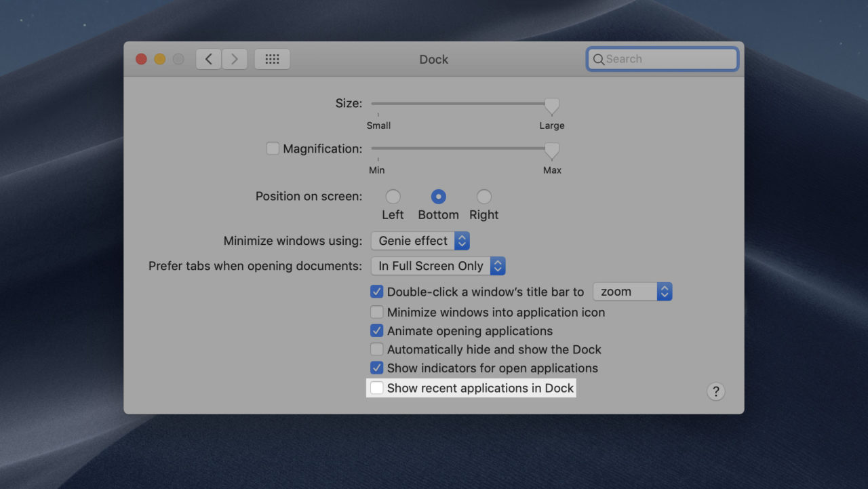
Task: Show all preferences grid button
Action: coord(272,59)
